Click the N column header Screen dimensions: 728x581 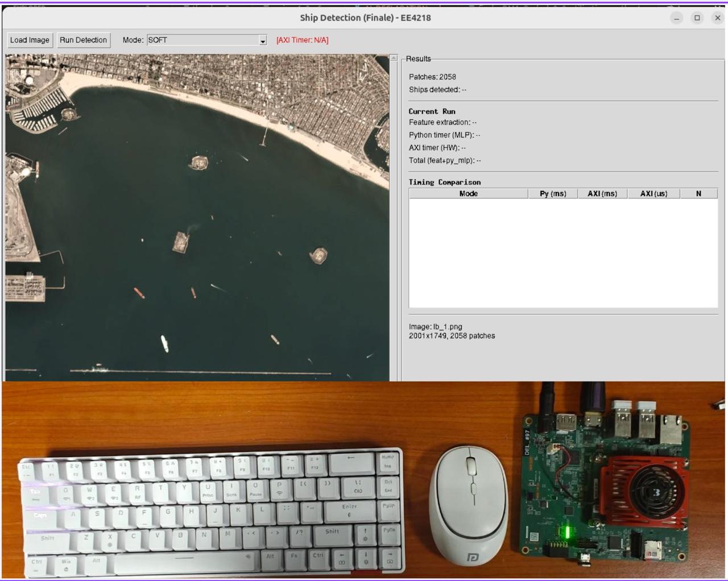tap(698, 194)
